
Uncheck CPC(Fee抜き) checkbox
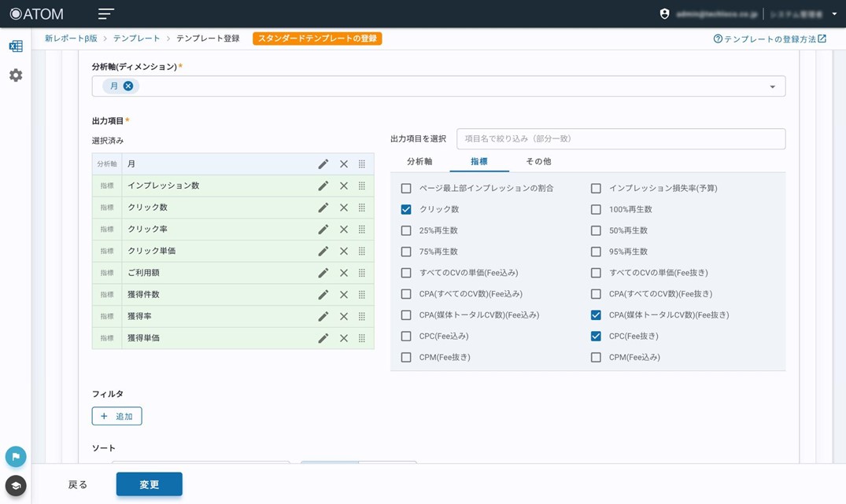coord(596,337)
